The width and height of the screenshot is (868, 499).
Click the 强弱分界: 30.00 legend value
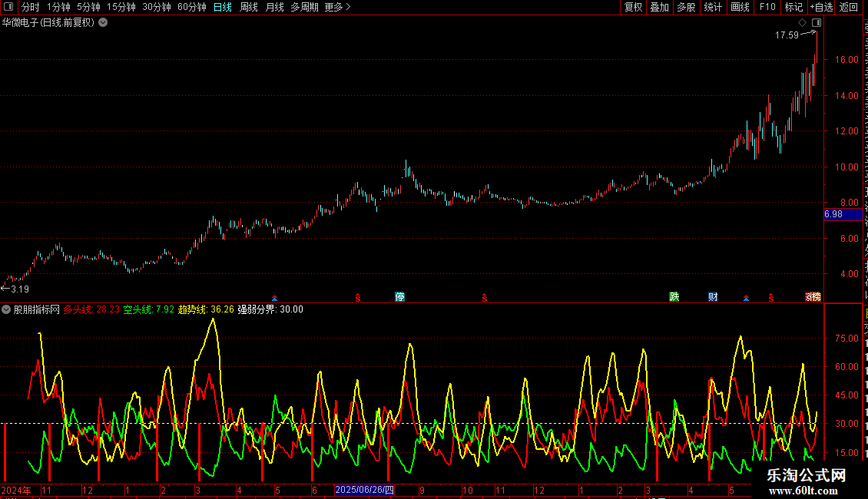click(270, 310)
